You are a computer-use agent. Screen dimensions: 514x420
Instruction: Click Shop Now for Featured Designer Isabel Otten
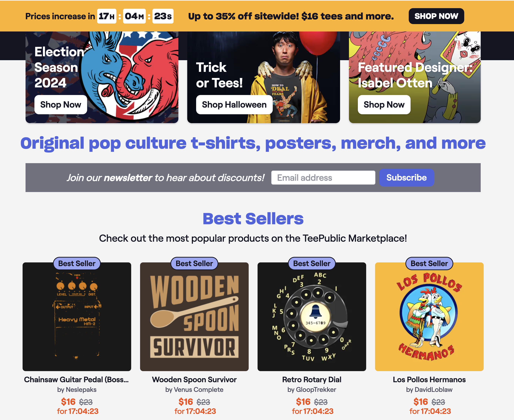click(x=384, y=104)
